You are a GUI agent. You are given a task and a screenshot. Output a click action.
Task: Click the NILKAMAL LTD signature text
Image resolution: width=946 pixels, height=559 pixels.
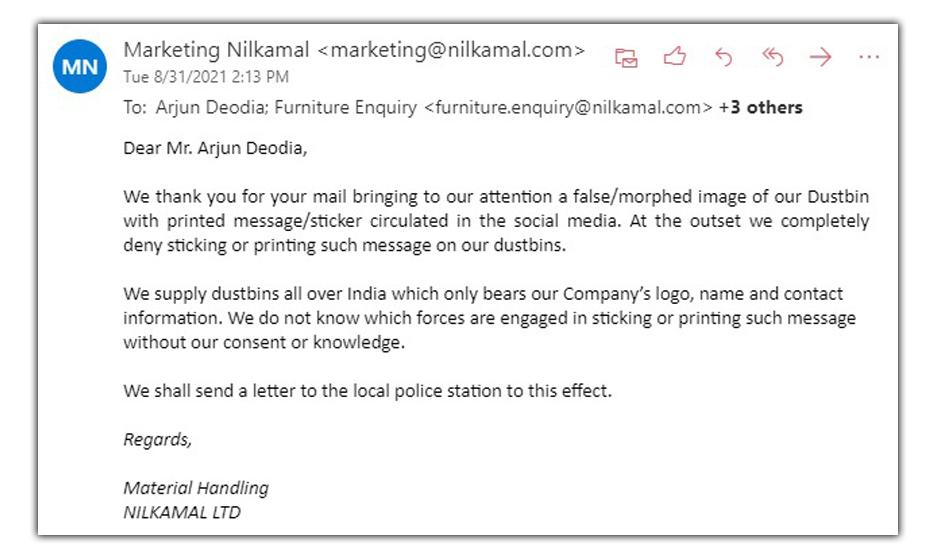click(x=182, y=513)
